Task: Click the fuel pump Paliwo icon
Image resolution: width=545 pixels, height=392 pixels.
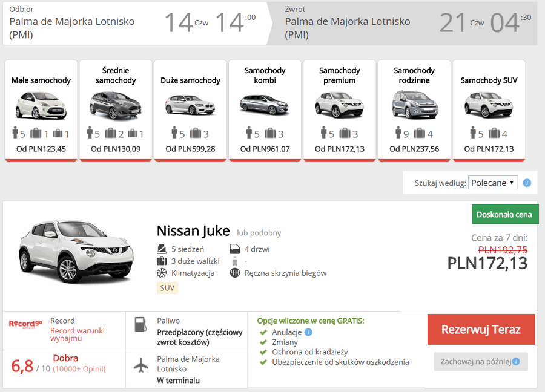Action: pyautogui.click(x=140, y=325)
